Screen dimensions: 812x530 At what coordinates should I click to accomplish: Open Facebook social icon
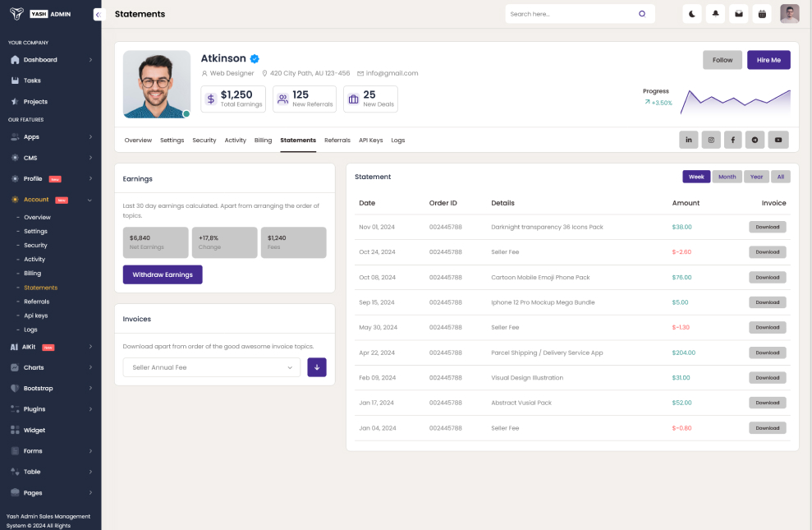click(x=732, y=140)
